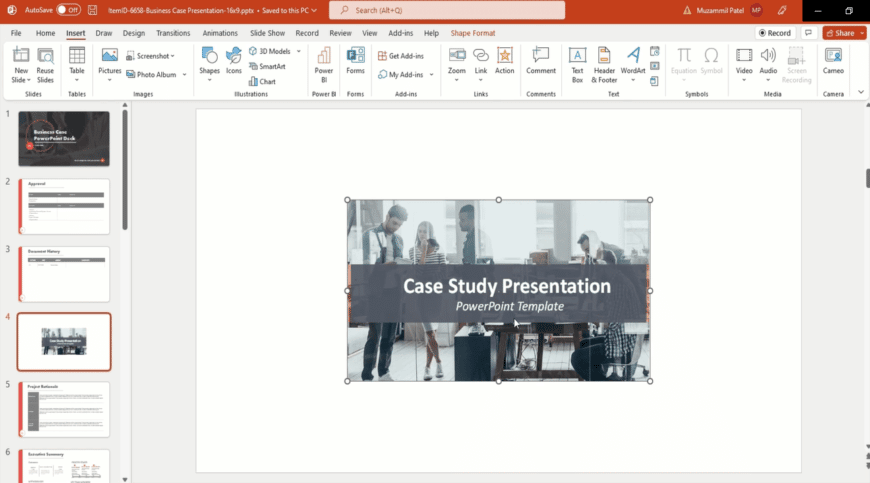Collapse the ribbon with the chevron
870x483 pixels.
[x=861, y=92]
